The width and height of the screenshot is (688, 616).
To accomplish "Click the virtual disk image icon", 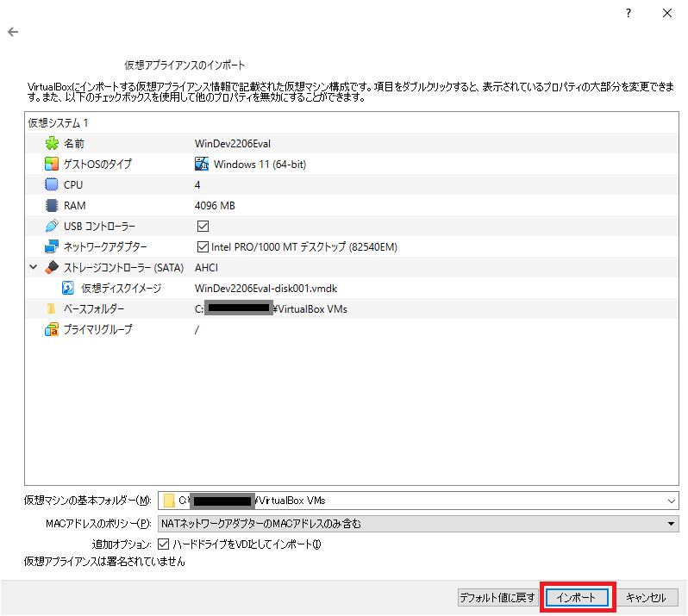I will point(68,288).
